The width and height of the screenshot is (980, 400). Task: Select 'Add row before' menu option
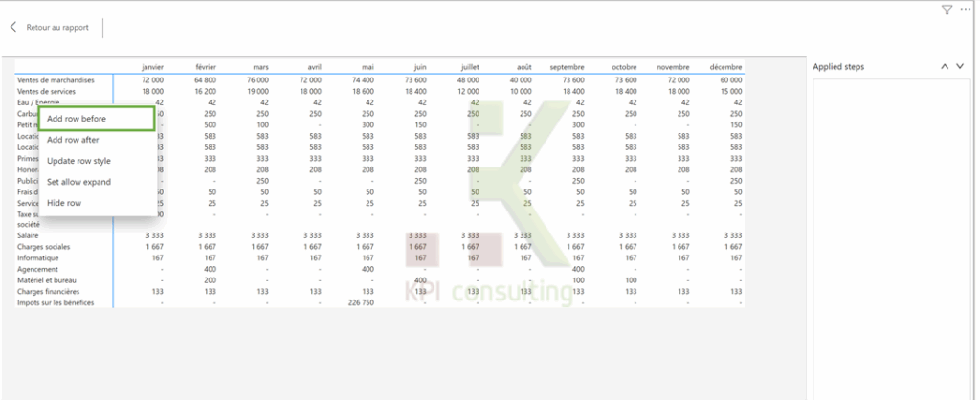point(77,119)
